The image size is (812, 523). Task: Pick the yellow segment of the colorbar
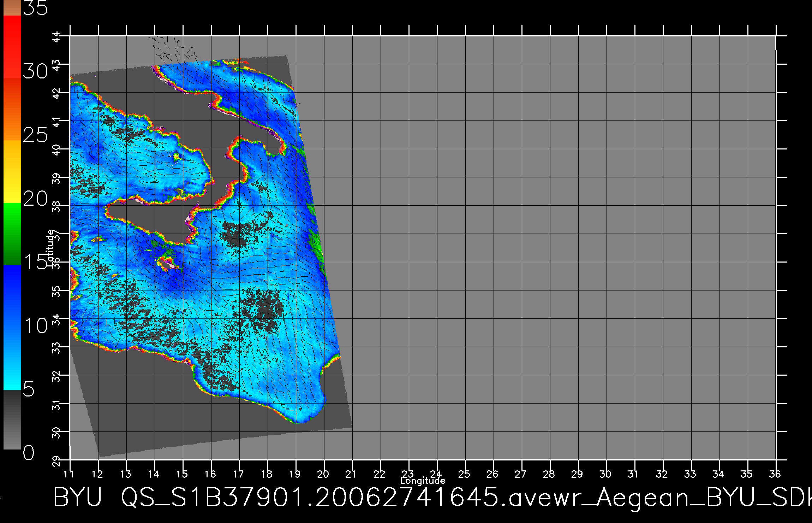coord(12,171)
